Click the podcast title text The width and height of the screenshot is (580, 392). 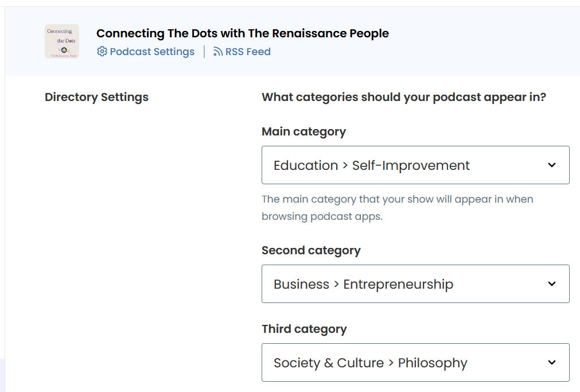[x=242, y=33]
